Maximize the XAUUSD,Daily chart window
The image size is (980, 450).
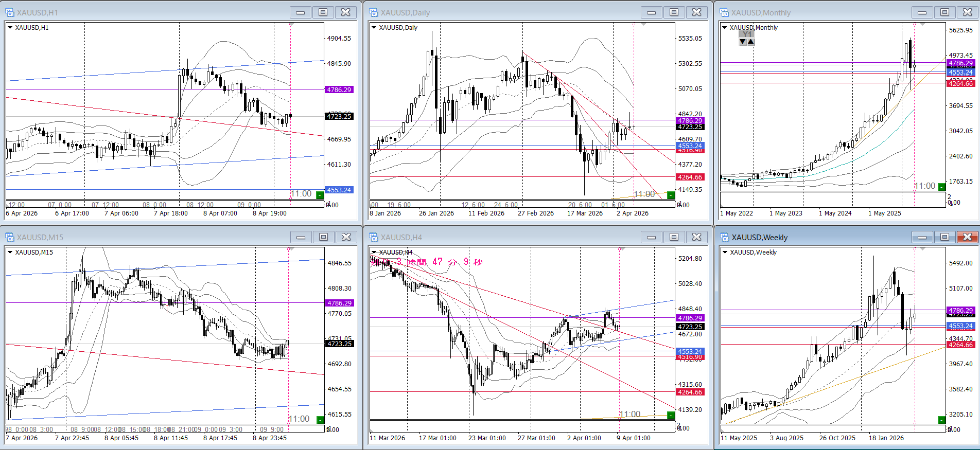point(674,12)
